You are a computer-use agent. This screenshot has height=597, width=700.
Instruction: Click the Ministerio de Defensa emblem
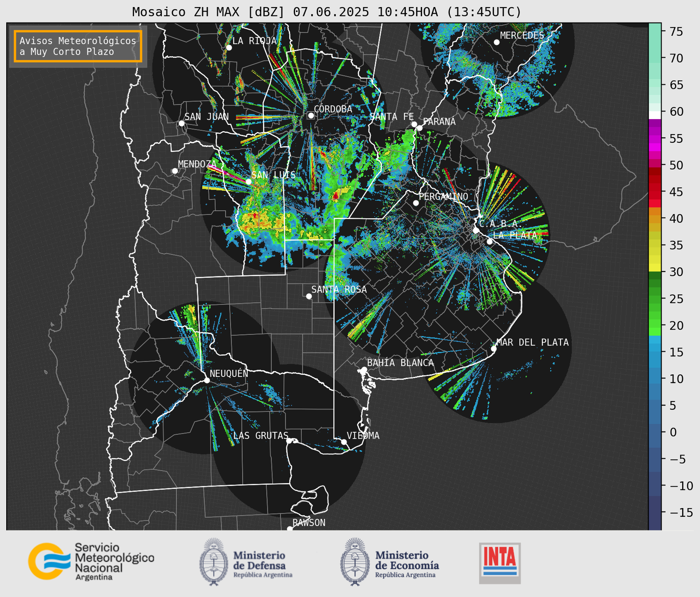[x=214, y=562]
